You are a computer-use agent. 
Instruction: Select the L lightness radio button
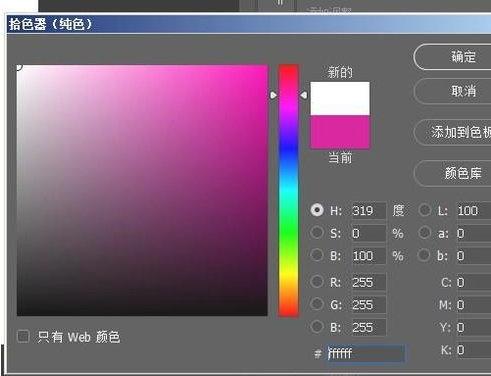click(x=425, y=210)
